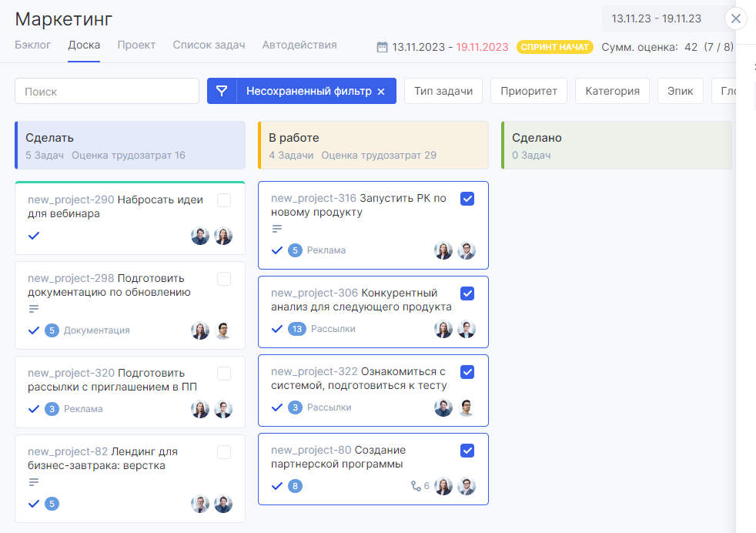756x533 pixels.
Task: Click the blue checkmark icon on new_project-290
Action: coord(34,236)
